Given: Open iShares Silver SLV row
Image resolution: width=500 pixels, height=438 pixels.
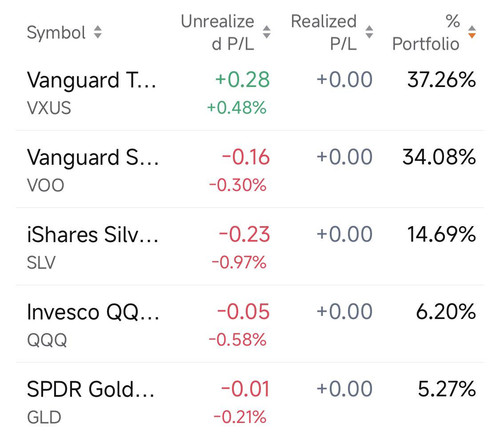Looking at the screenshot, I should [x=250, y=247].
